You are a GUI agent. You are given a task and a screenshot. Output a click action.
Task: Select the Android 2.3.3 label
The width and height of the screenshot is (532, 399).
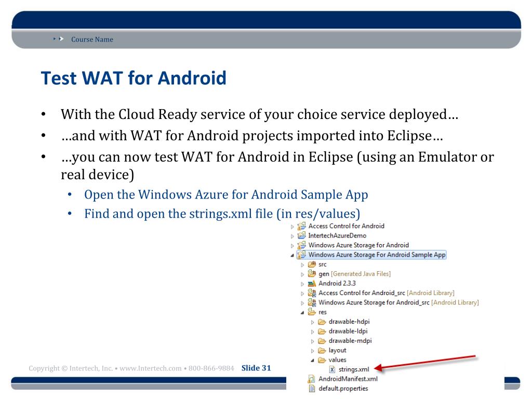tap(337, 283)
